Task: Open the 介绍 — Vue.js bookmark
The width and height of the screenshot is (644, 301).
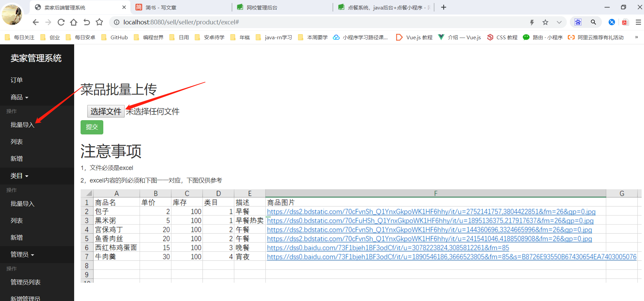Action: pyautogui.click(x=460, y=37)
